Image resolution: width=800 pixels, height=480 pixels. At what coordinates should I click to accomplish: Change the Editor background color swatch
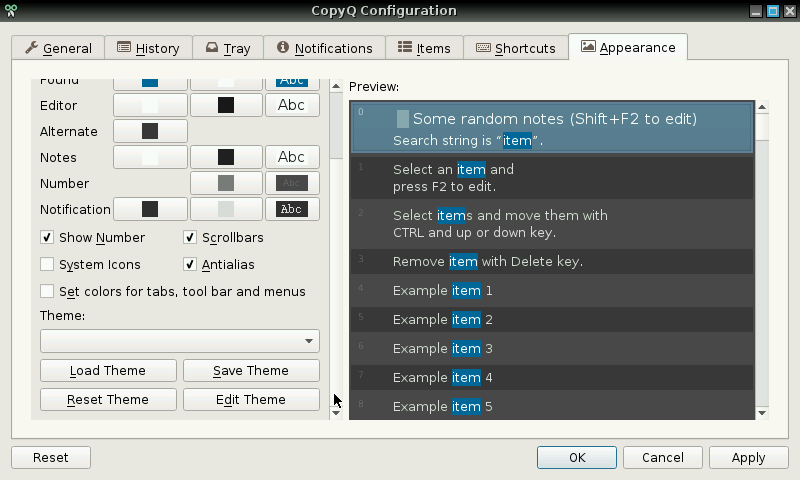click(150, 105)
